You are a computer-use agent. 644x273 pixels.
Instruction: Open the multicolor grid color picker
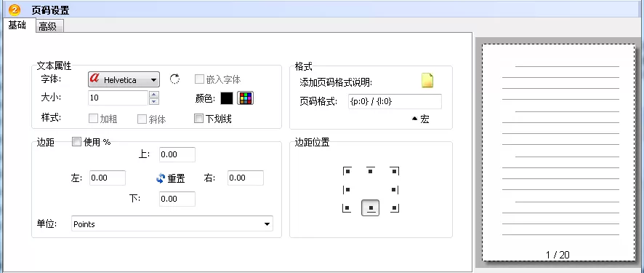tap(246, 98)
